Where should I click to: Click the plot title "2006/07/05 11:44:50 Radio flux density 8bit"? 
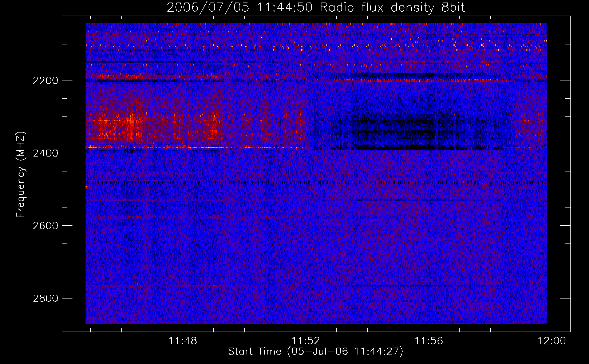[316, 8]
